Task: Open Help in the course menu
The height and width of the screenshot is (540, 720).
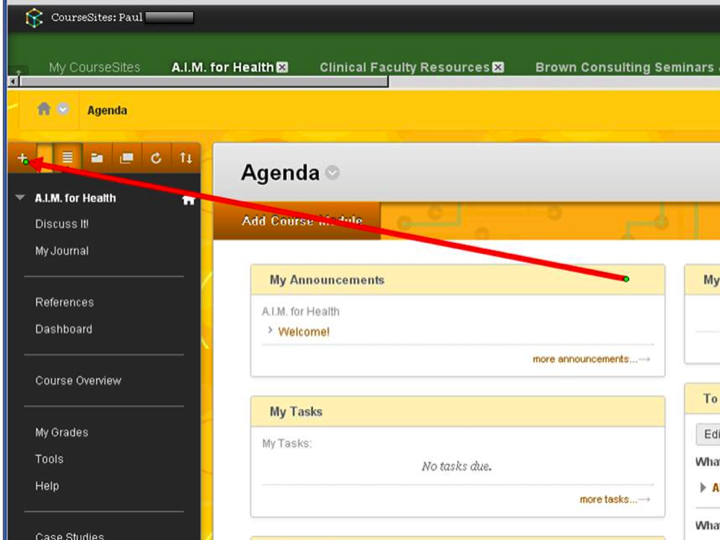Action: pos(47,486)
